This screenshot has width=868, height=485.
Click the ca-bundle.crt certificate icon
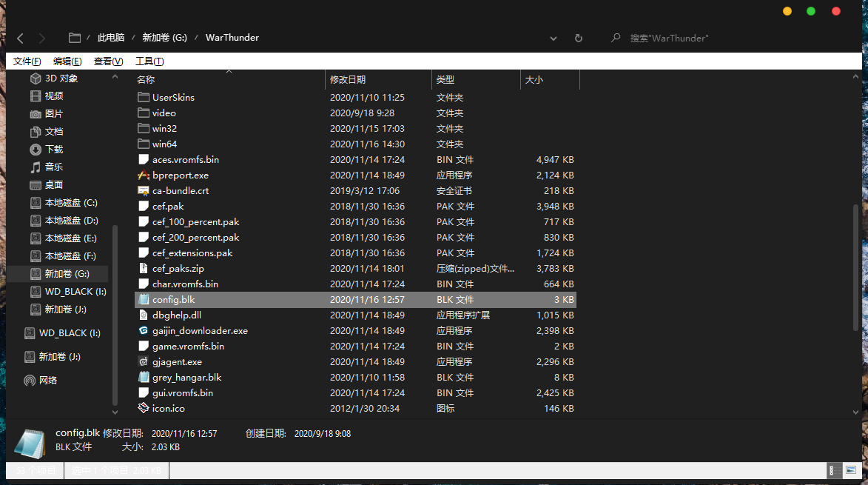pos(144,190)
